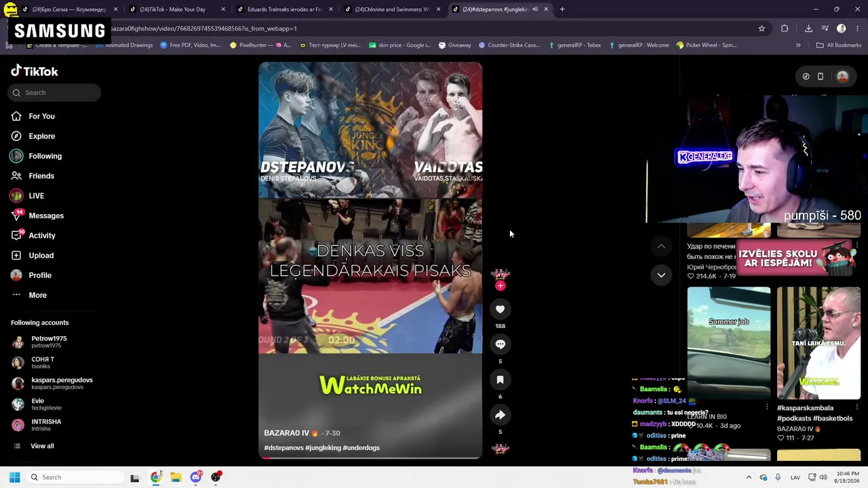868x488 pixels.
Task: Open the Summer job video thumbnail
Action: (x=728, y=342)
